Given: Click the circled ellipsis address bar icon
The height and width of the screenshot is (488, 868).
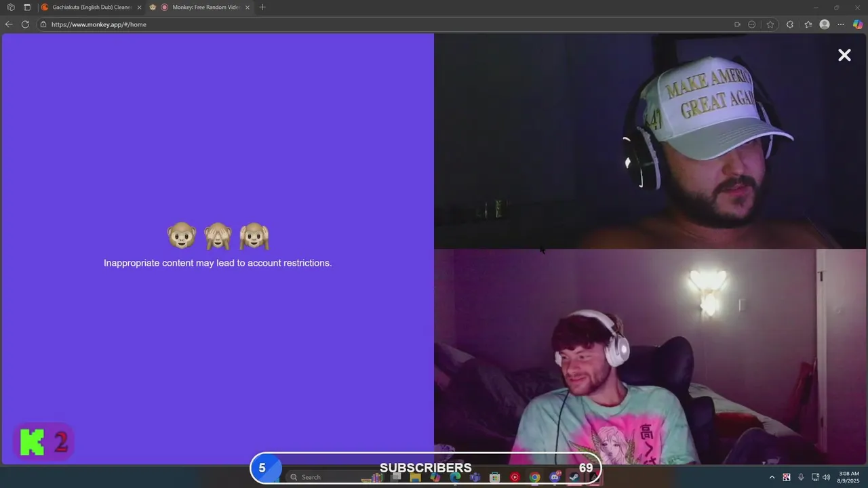Looking at the screenshot, I should (752, 24).
